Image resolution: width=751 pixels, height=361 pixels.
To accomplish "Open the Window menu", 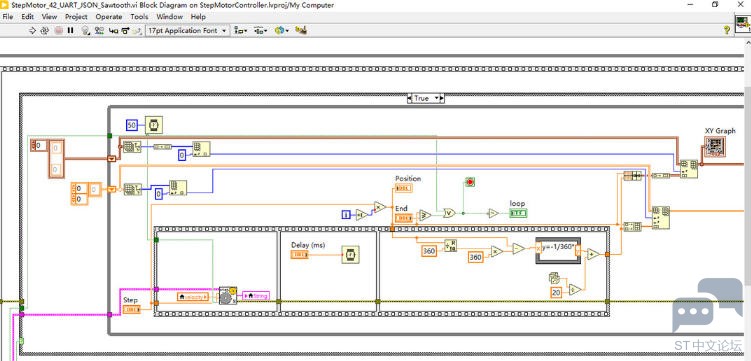I will [170, 16].
